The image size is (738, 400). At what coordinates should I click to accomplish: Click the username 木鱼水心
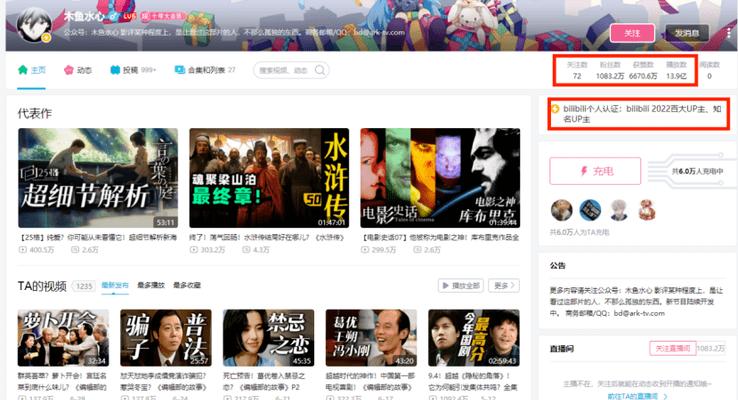click(83, 16)
